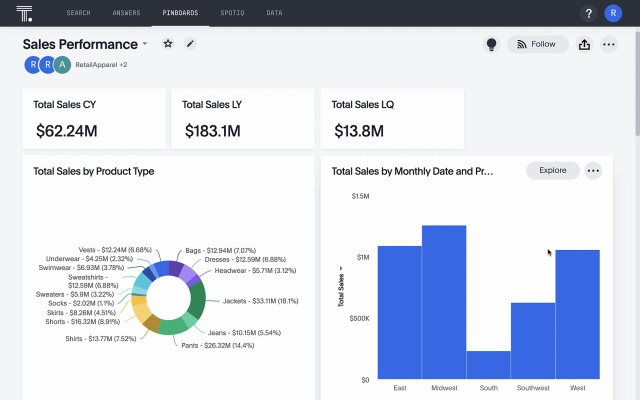The width and height of the screenshot is (640, 400).
Task: Edit pinboard title with pencil icon
Action: pyautogui.click(x=190, y=44)
